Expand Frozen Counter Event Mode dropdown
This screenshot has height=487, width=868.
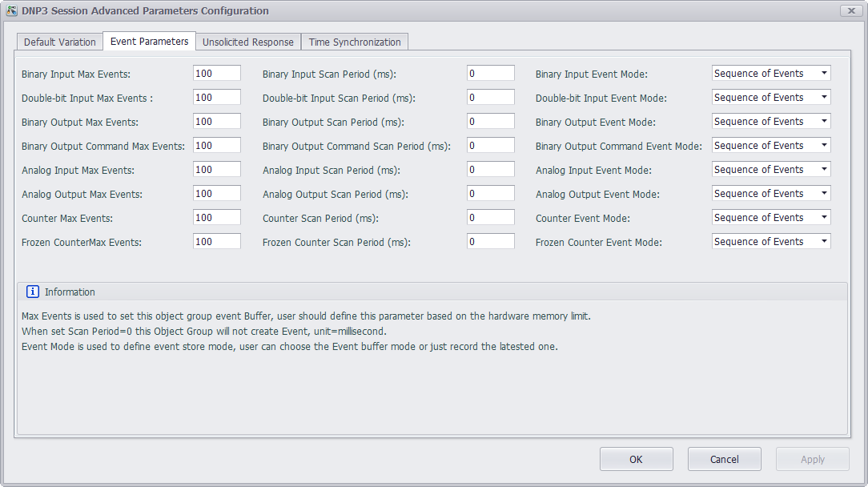click(x=771, y=242)
